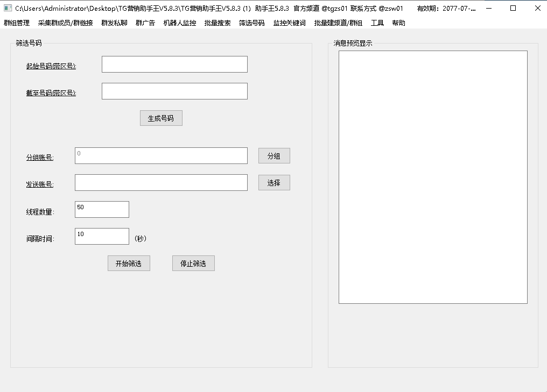Go to the 批量搜索 menu
The width and height of the screenshot is (547, 392).
pyautogui.click(x=218, y=23)
